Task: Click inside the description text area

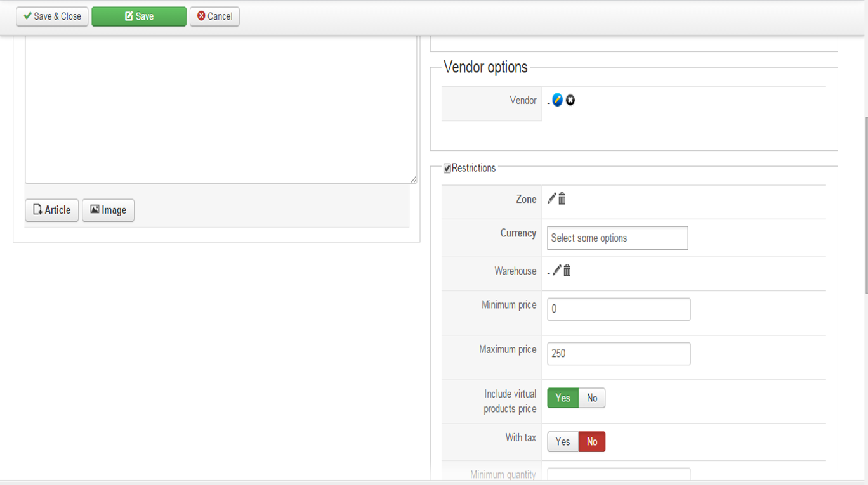Action: pos(221,109)
